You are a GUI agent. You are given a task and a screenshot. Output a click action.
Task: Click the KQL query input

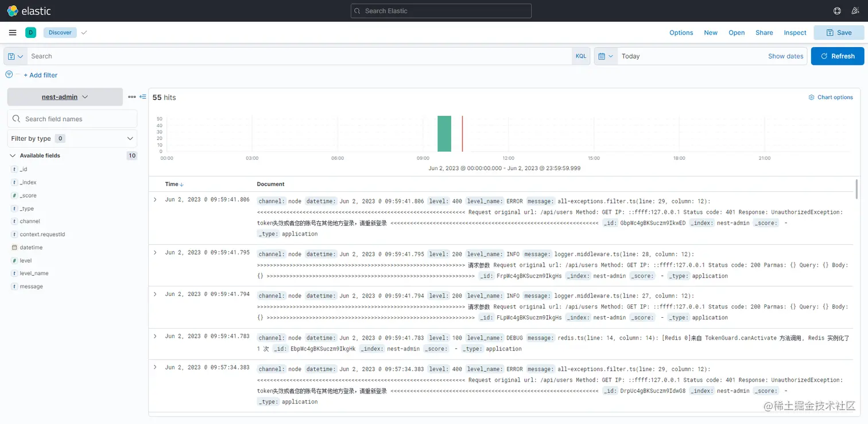point(299,56)
